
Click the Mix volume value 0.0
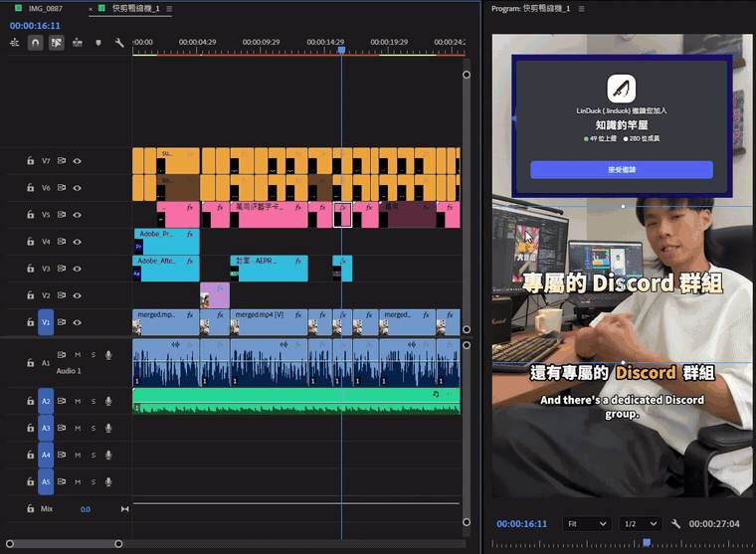click(85, 509)
